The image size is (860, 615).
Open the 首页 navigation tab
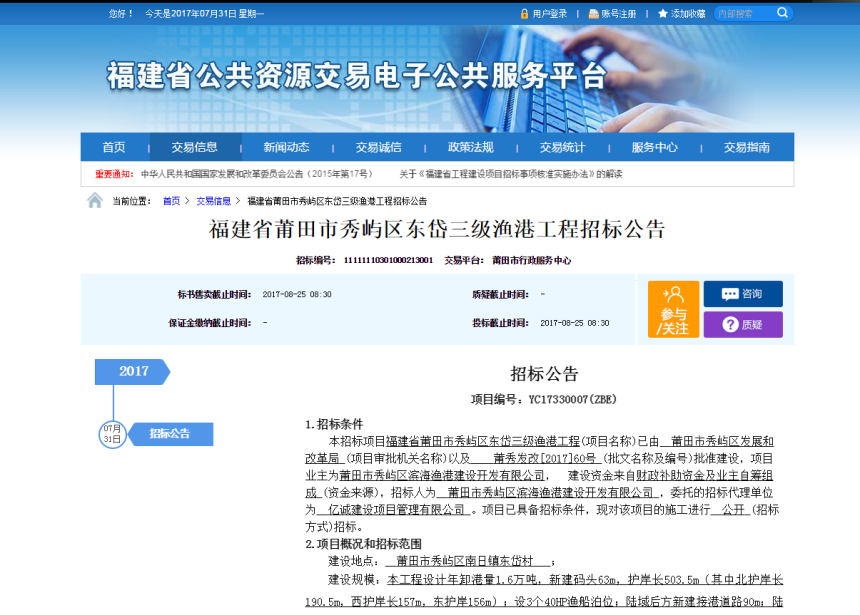tap(114, 147)
